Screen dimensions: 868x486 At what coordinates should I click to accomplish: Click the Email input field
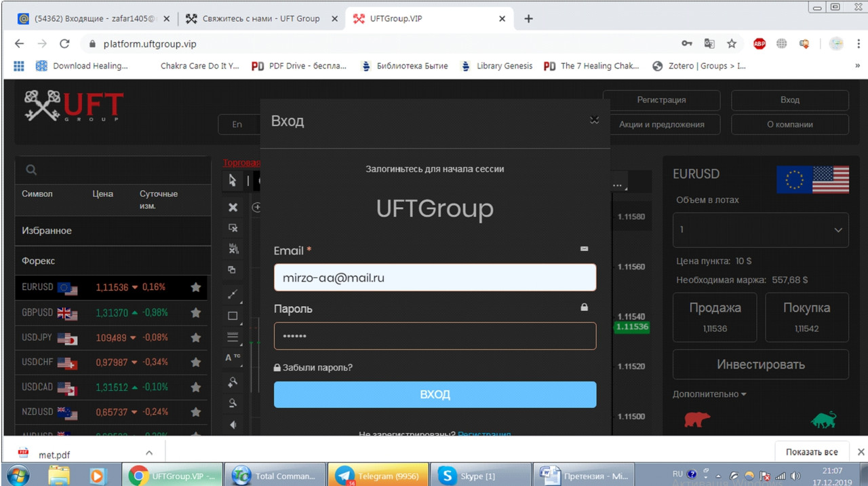coord(435,278)
